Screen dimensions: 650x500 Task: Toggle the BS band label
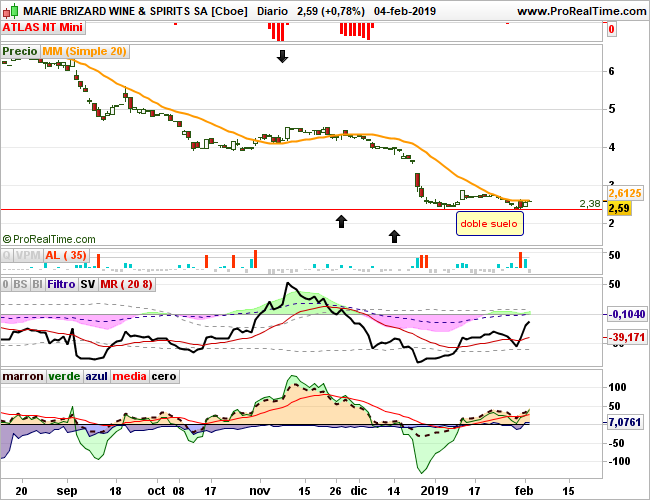coord(20,284)
